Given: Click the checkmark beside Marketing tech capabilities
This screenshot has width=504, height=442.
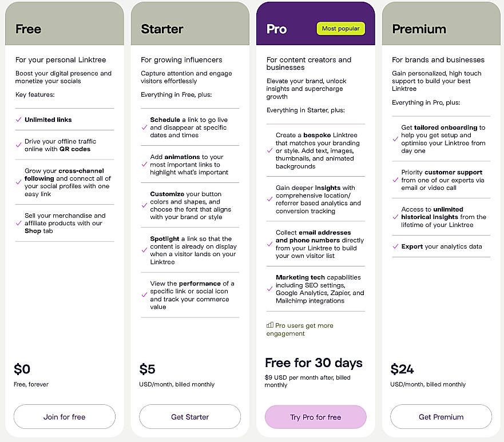Looking at the screenshot, I should pos(269,289).
